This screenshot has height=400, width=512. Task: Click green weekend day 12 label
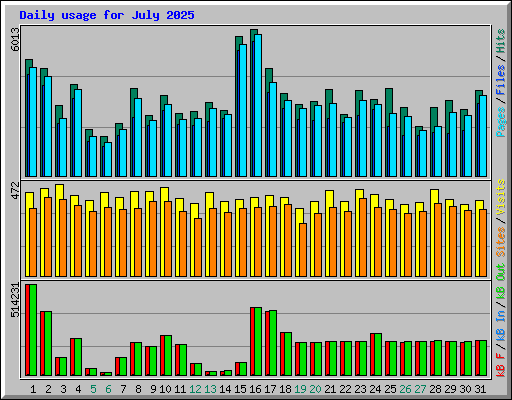[195, 389]
